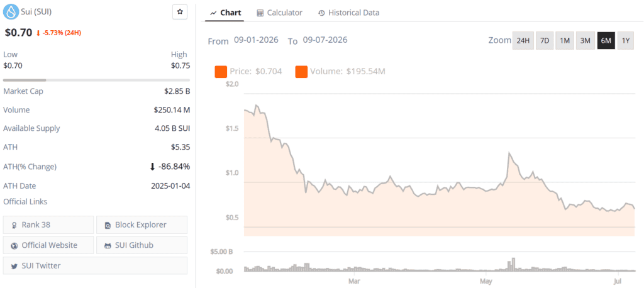This screenshot has width=644, height=288.
Task: Set chart zoom to 1Y
Action: 626,41
